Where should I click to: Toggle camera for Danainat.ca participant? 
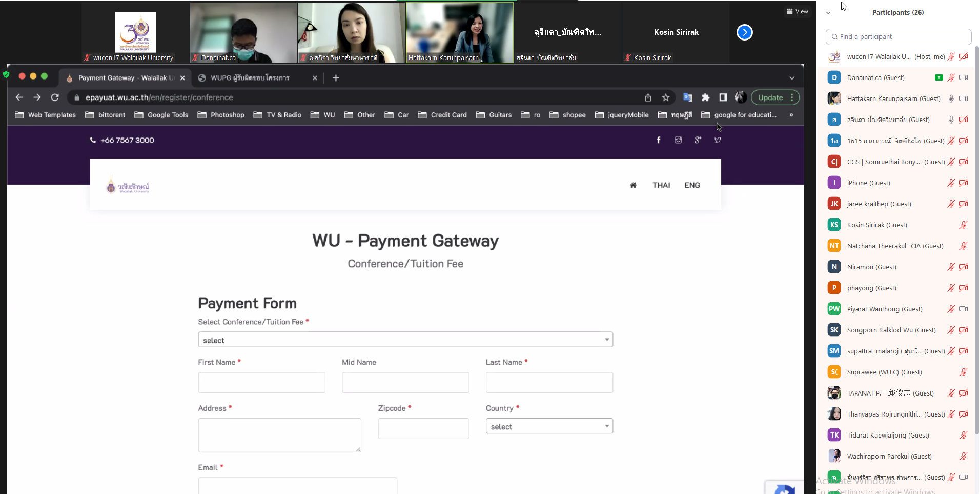(x=964, y=77)
